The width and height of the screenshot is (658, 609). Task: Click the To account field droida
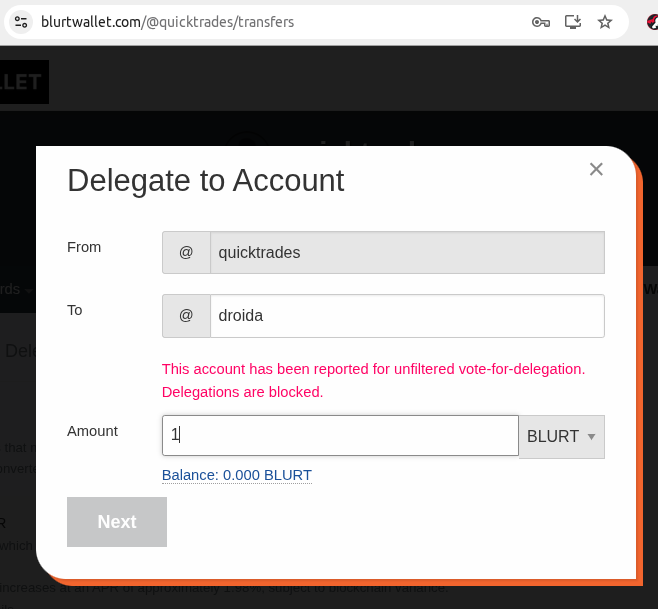[x=407, y=316]
